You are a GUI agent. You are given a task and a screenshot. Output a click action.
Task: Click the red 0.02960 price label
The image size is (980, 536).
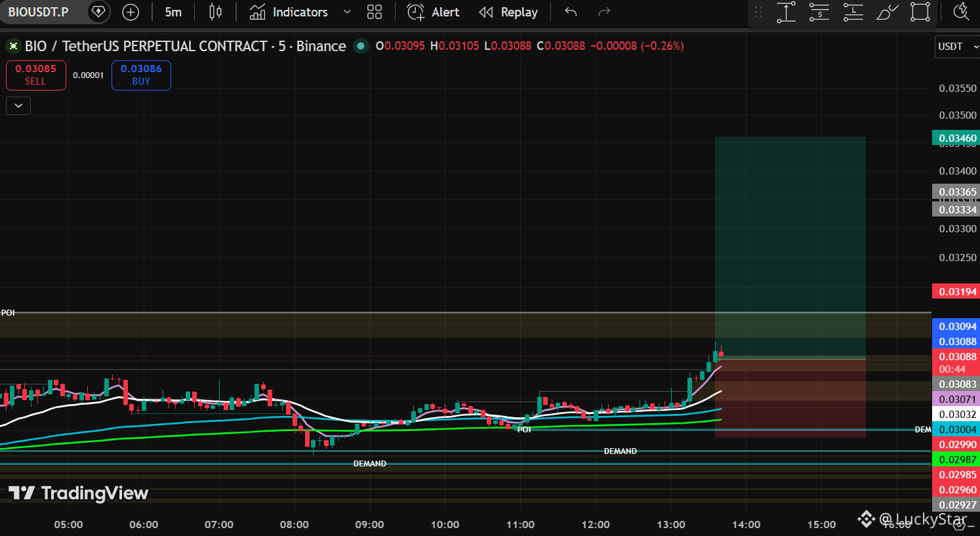click(x=956, y=489)
